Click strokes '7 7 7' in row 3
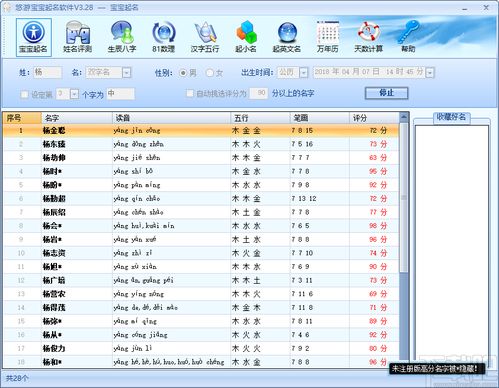 coord(300,158)
